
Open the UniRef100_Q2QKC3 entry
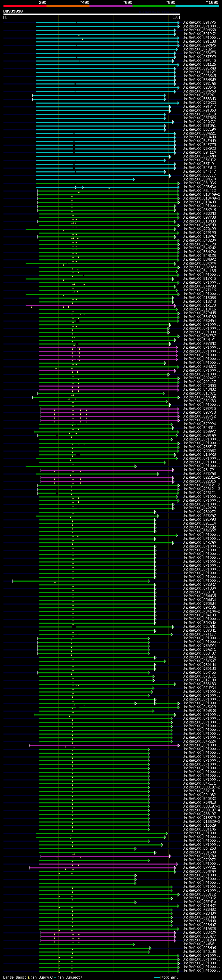[x=199, y=103]
